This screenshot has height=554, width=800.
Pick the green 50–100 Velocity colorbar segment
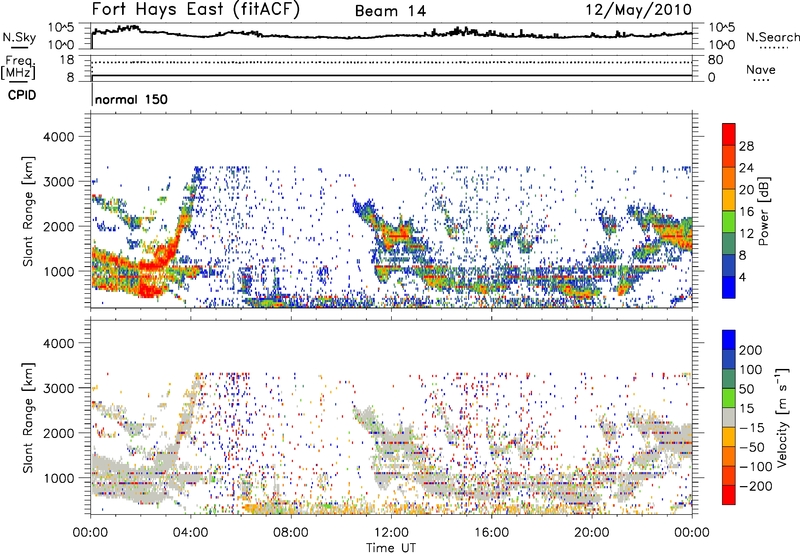click(x=729, y=379)
